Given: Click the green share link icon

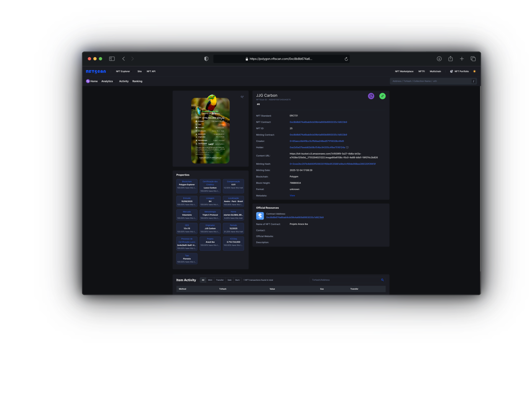Looking at the screenshot, I should [382, 96].
